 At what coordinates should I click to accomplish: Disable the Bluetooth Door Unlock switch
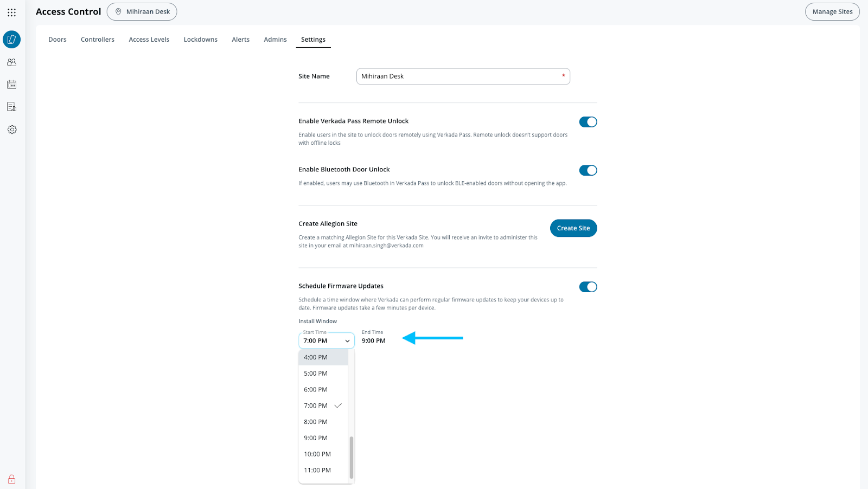588,170
